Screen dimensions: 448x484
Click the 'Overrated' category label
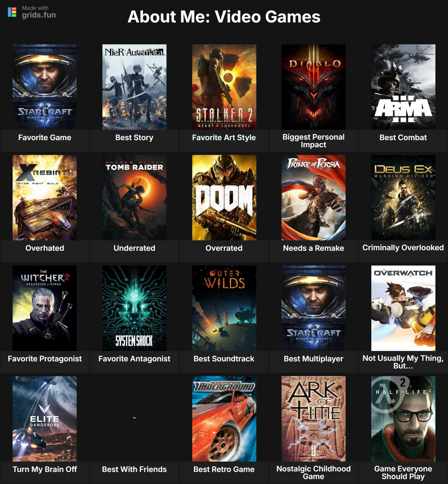click(x=224, y=248)
